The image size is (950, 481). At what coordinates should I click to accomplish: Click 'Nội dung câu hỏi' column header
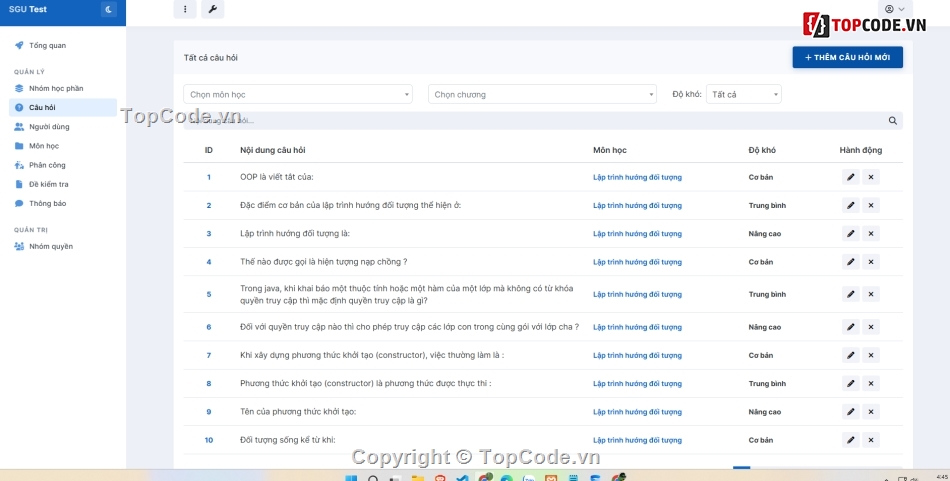point(273,150)
